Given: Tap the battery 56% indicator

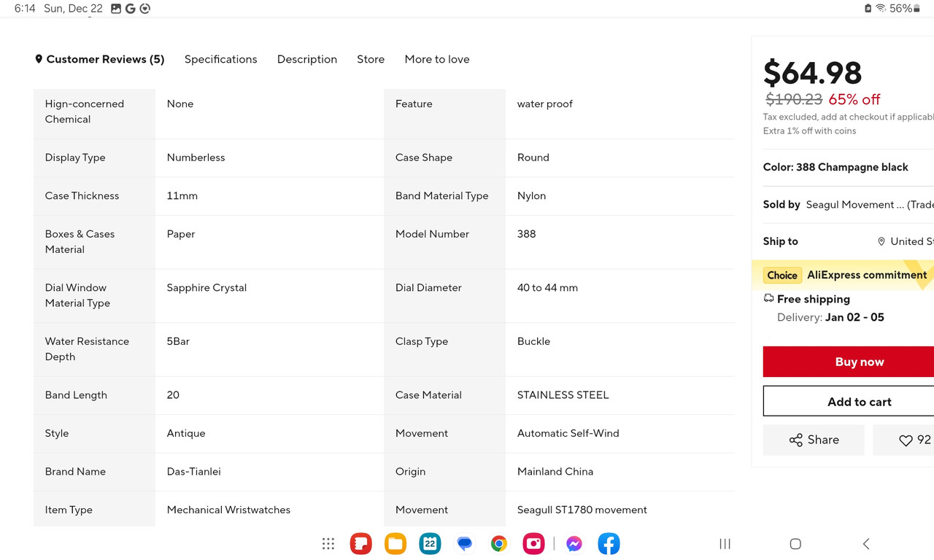Looking at the screenshot, I should (x=905, y=9).
